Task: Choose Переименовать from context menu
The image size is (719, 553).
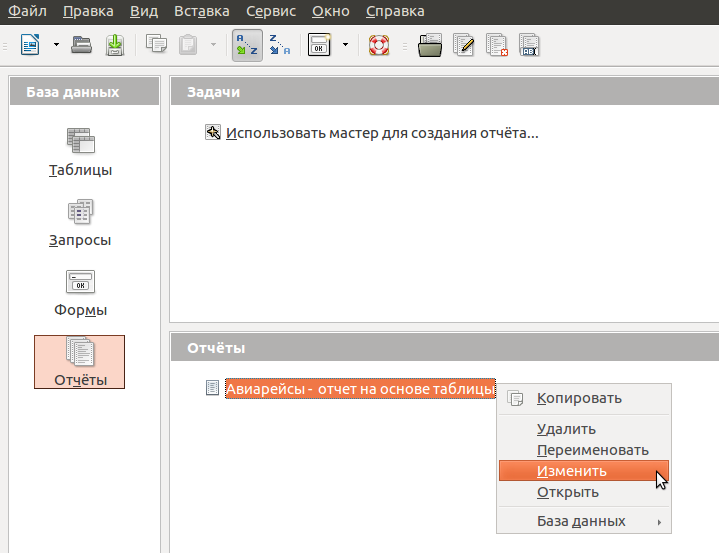Action: [584, 450]
